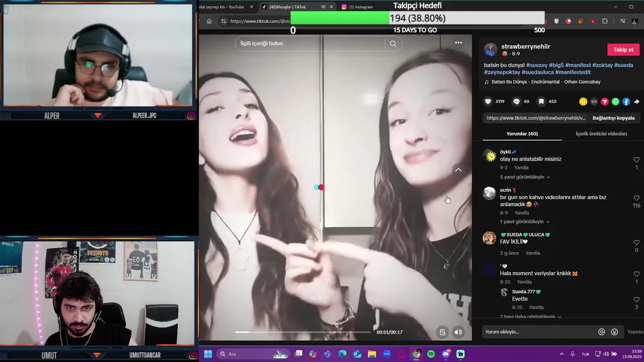644x362 pixels.
Task: Switch to 'İçerik üreticisi videoları' tab
Action: point(601,134)
